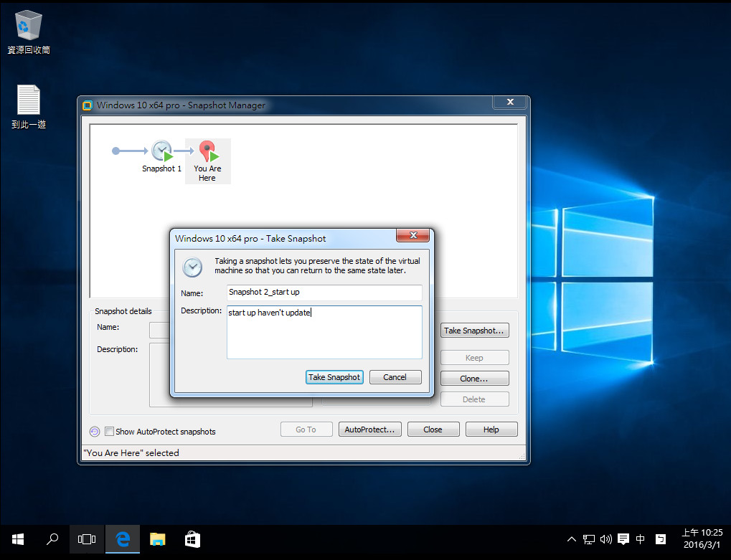Click the AutoProtect icon beside the checkbox
Screen dimensions: 731x560
(95, 432)
